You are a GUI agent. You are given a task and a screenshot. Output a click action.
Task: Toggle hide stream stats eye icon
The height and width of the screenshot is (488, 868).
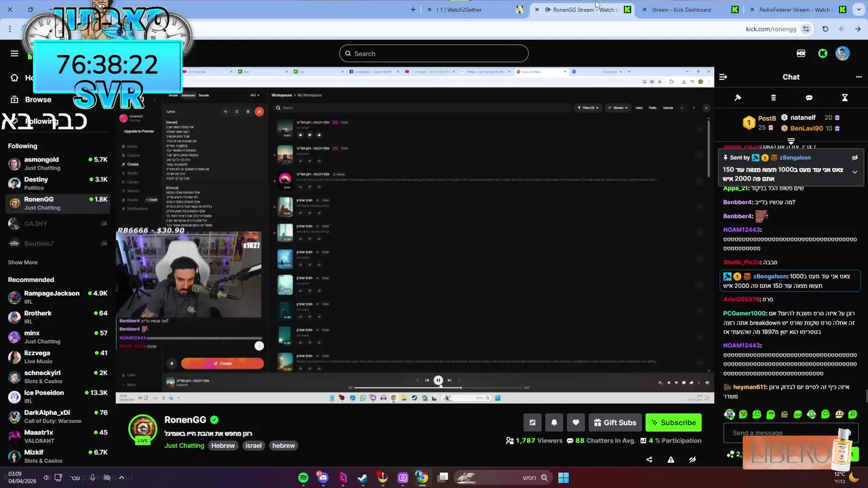(692, 460)
